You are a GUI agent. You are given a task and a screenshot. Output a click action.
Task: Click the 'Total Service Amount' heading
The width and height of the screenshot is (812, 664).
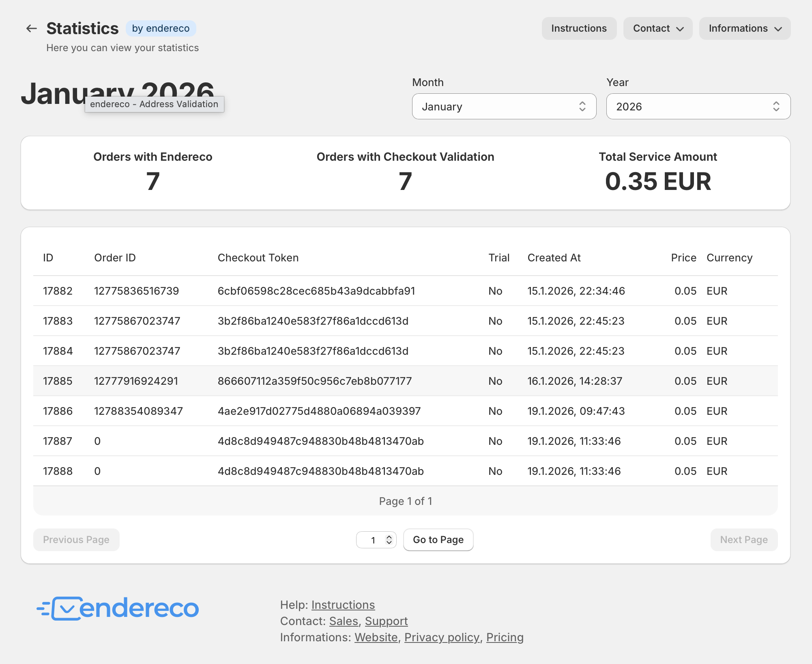coord(658,157)
